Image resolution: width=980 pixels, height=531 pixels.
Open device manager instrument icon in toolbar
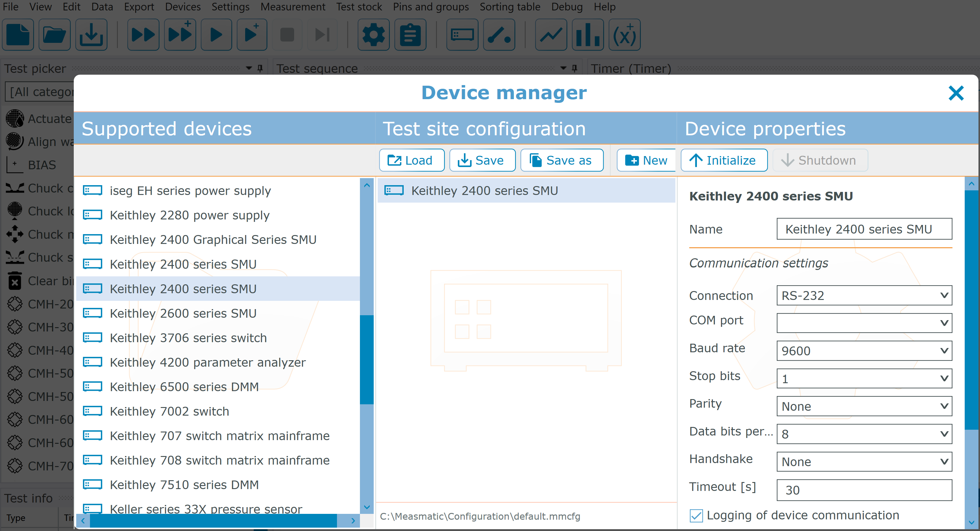click(462, 35)
